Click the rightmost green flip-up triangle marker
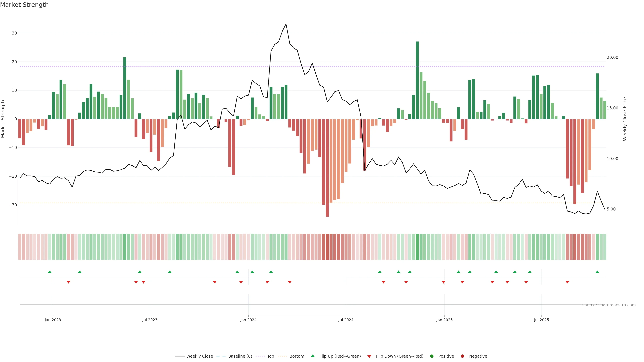 [597, 272]
